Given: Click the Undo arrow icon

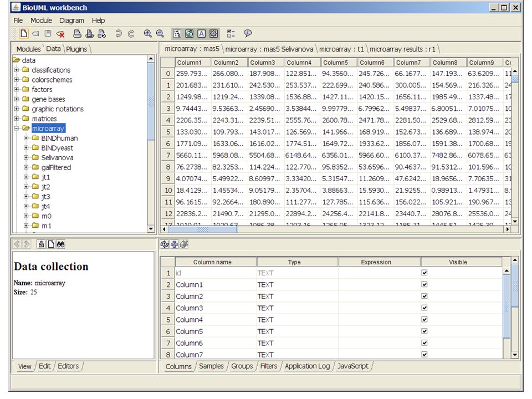Looking at the screenshot, I should click(x=119, y=33).
